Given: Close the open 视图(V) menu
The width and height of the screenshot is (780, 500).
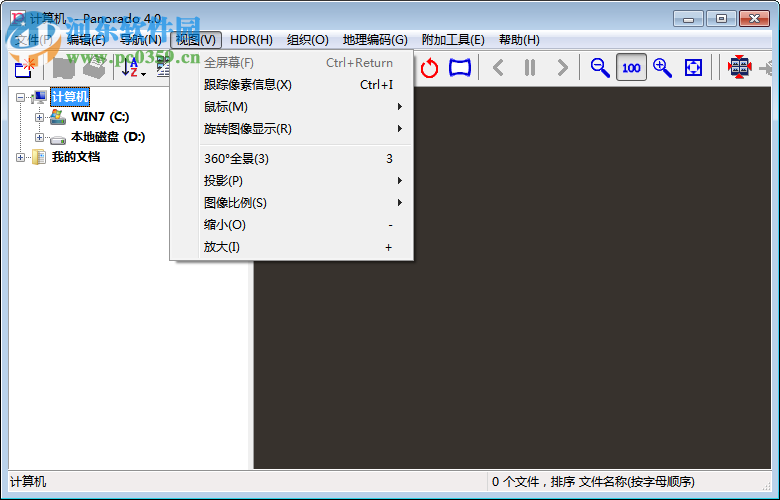Looking at the screenshot, I should [x=196, y=40].
